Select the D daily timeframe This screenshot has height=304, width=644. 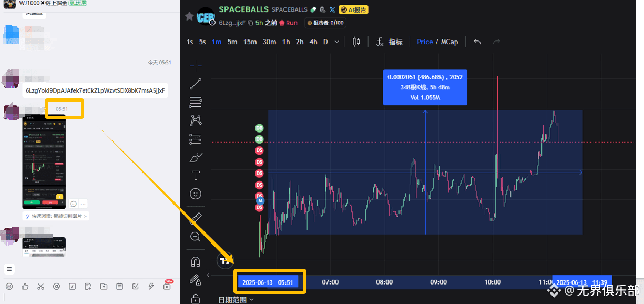(325, 42)
